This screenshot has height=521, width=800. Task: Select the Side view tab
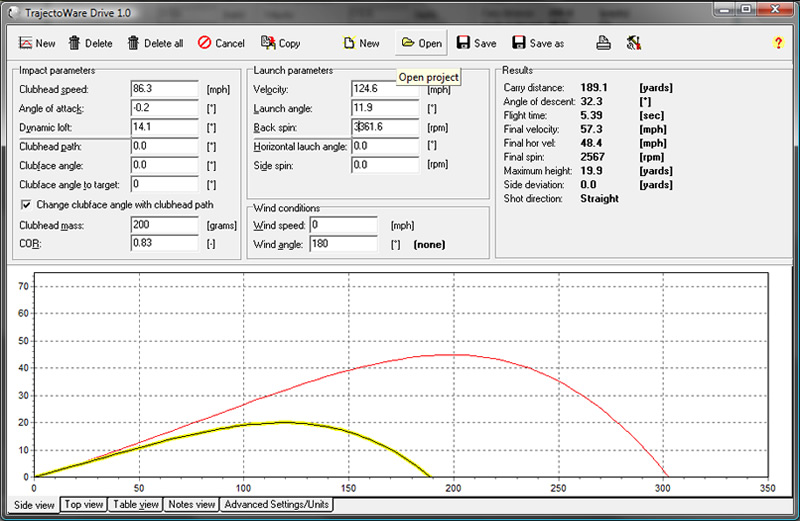[x=34, y=505]
